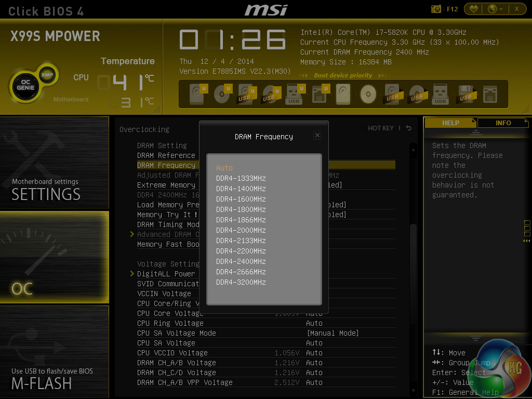The height and width of the screenshot is (399, 532).
Task: Expand the Advanced DRAM submenu arrow
Action: [x=132, y=234]
